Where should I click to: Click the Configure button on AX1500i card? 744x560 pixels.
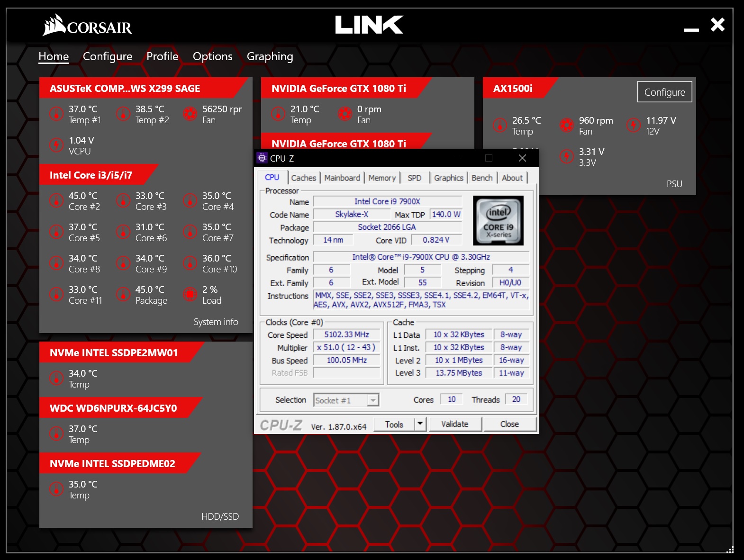664,92
